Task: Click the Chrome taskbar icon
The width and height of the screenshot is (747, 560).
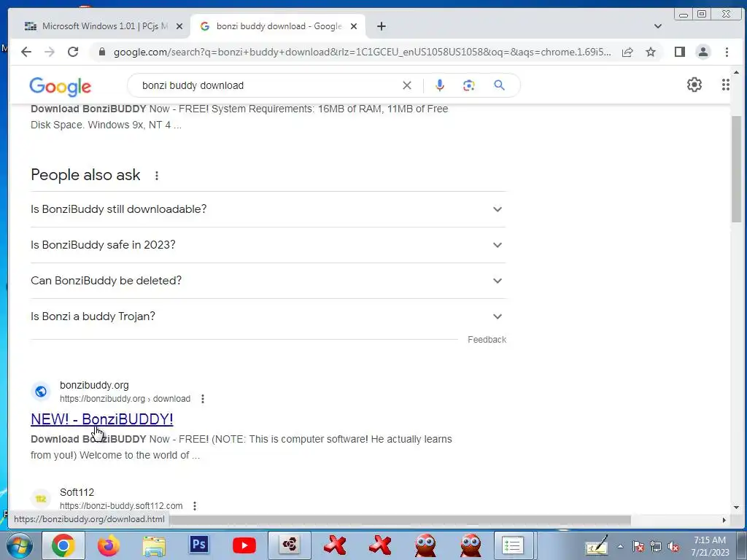Action: click(x=63, y=545)
